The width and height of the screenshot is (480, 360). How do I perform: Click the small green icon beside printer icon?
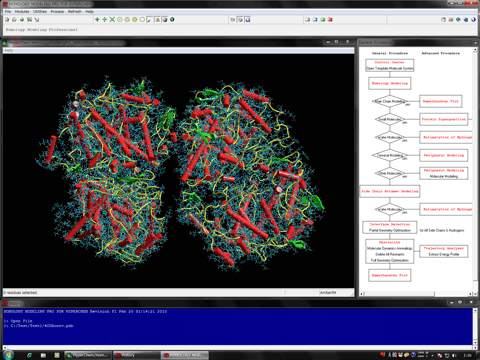22,20
